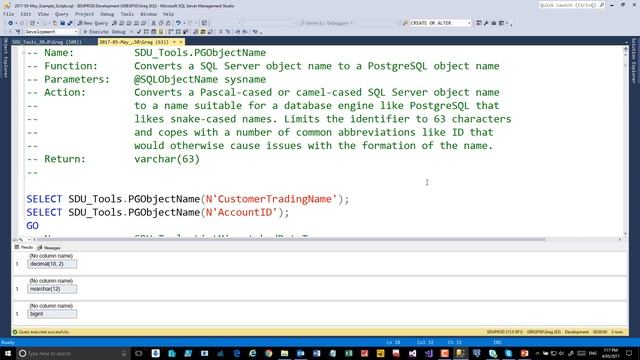
Task: Open the Help menu
Action: point(168,14)
